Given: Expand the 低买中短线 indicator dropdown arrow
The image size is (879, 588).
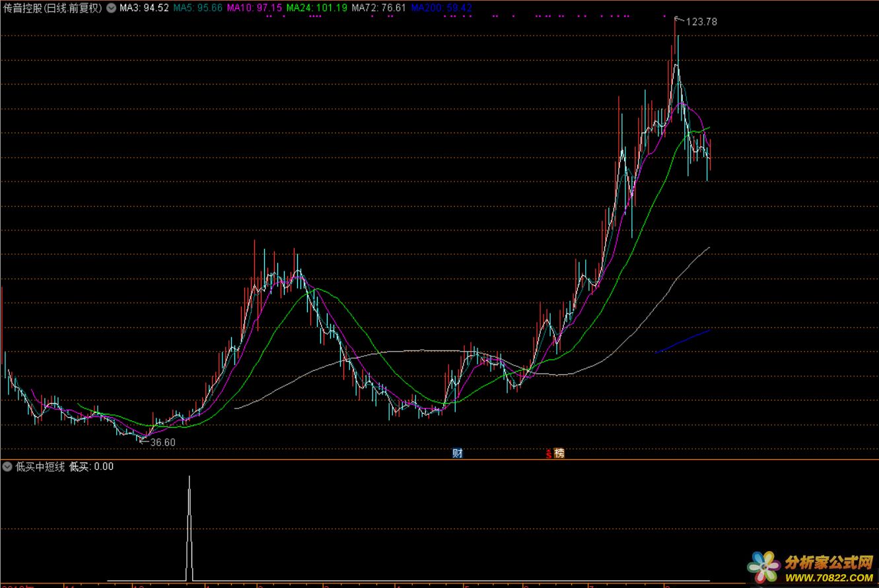Looking at the screenshot, I should (7, 467).
